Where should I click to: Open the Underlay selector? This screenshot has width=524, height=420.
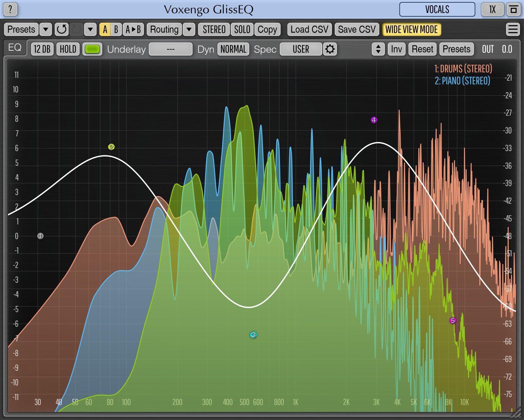pos(171,49)
